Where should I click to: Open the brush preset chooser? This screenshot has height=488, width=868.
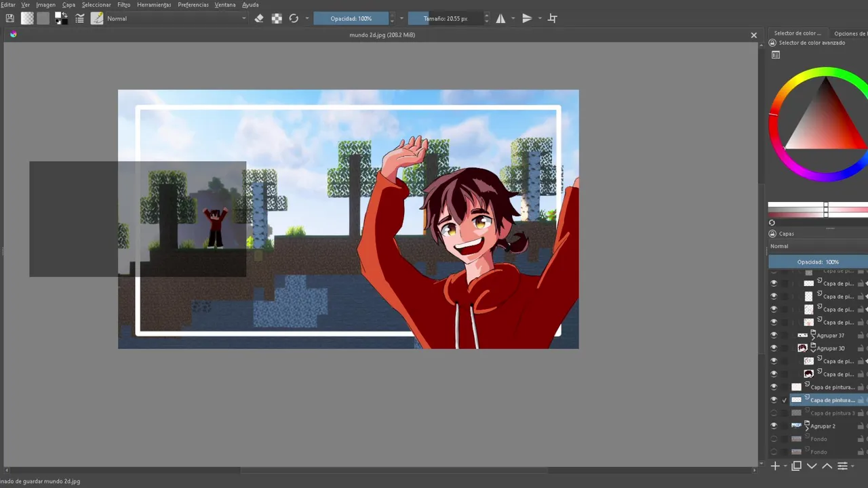[97, 18]
